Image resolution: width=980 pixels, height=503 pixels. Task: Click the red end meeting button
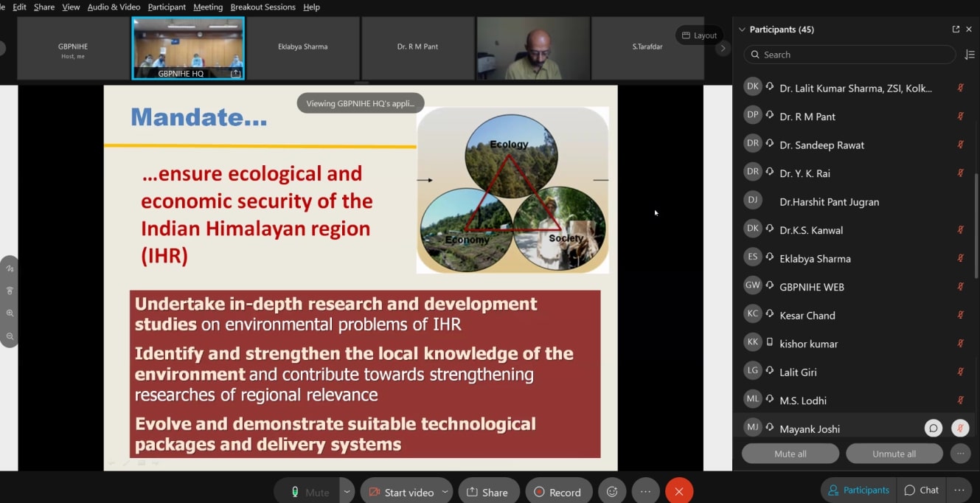click(x=678, y=492)
